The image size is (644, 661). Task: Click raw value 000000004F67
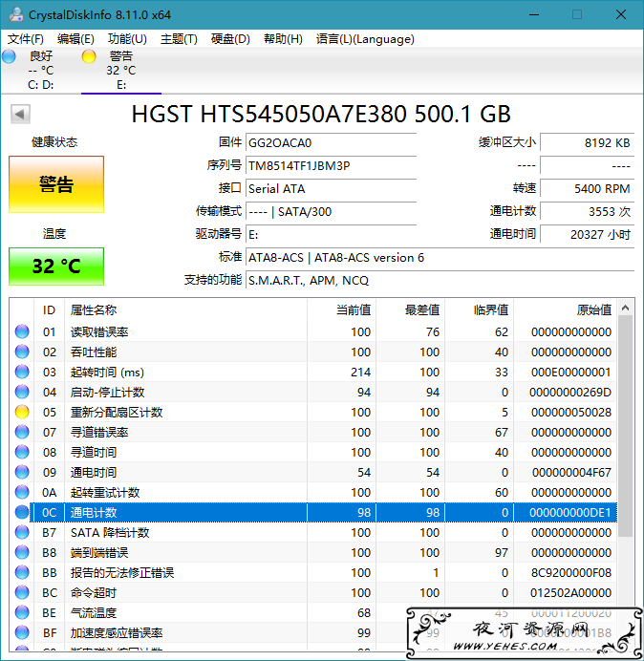click(x=571, y=473)
